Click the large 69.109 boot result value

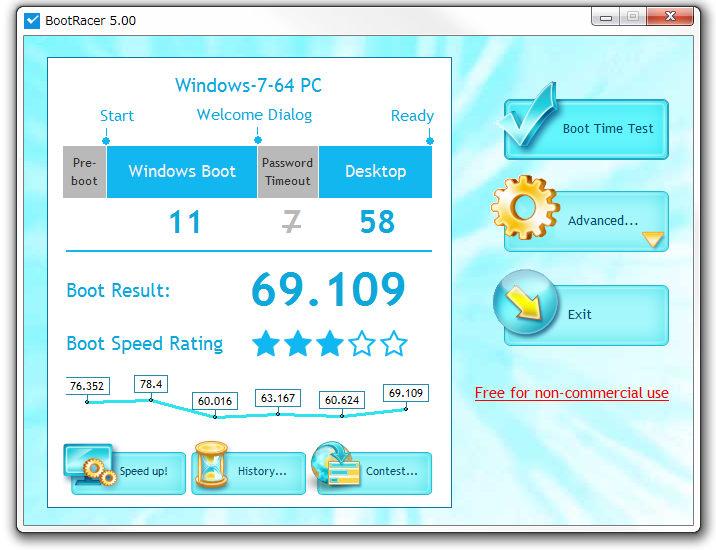(x=328, y=290)
